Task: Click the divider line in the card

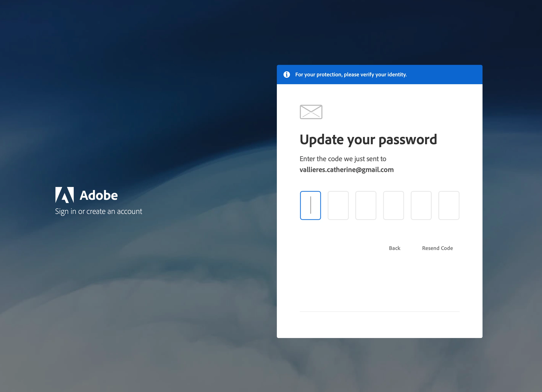Action: point(379,312)
